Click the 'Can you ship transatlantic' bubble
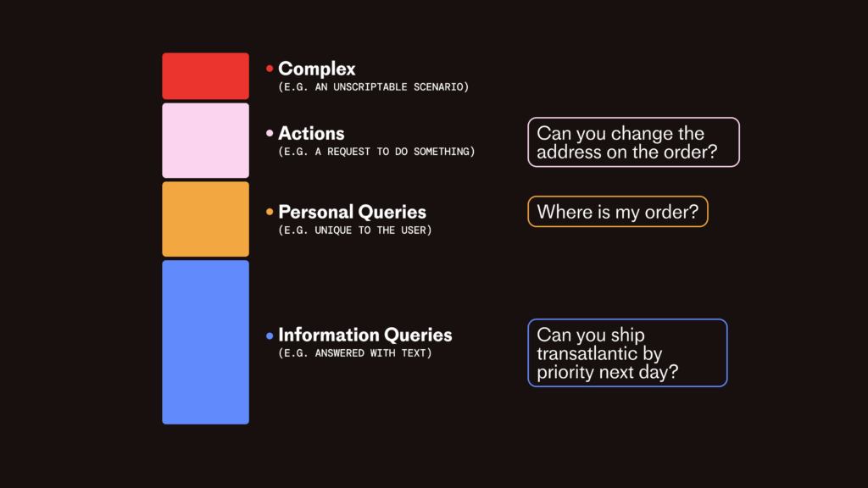This screenshot has height=488, width=868. click(x=627, y=353)
